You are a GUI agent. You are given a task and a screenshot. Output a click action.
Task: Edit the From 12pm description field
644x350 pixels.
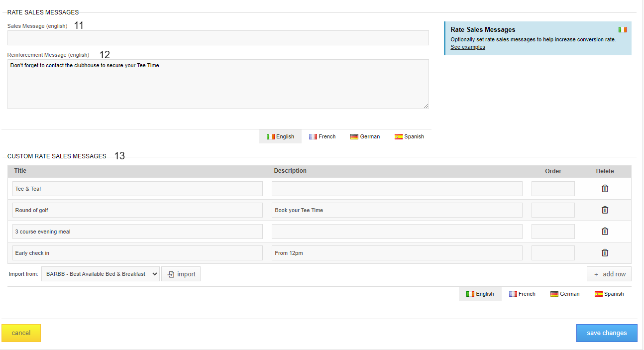coord(397,253)
